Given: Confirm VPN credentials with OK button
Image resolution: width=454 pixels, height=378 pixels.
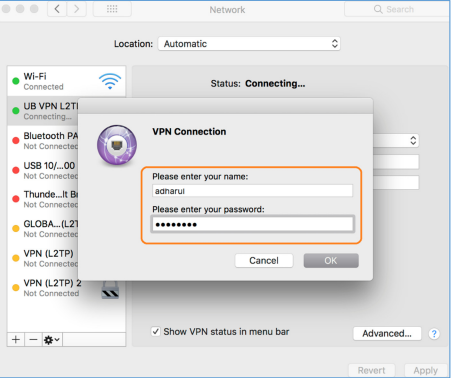Looking at the screenshot, I should point(331,261).
